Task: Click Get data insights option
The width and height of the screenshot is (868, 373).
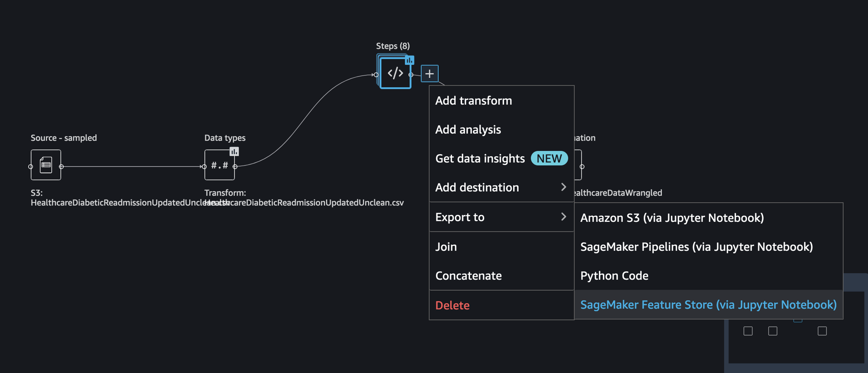Action: coord(480,158)
